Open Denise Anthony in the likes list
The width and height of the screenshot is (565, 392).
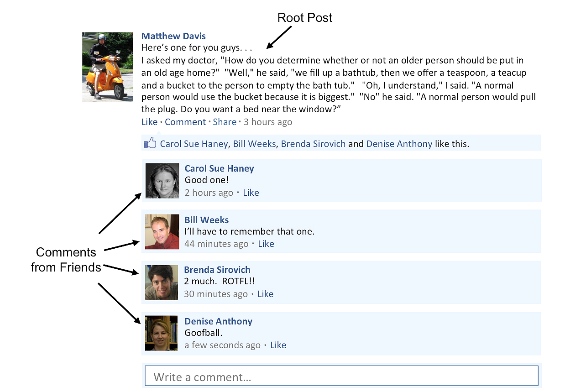399,144
